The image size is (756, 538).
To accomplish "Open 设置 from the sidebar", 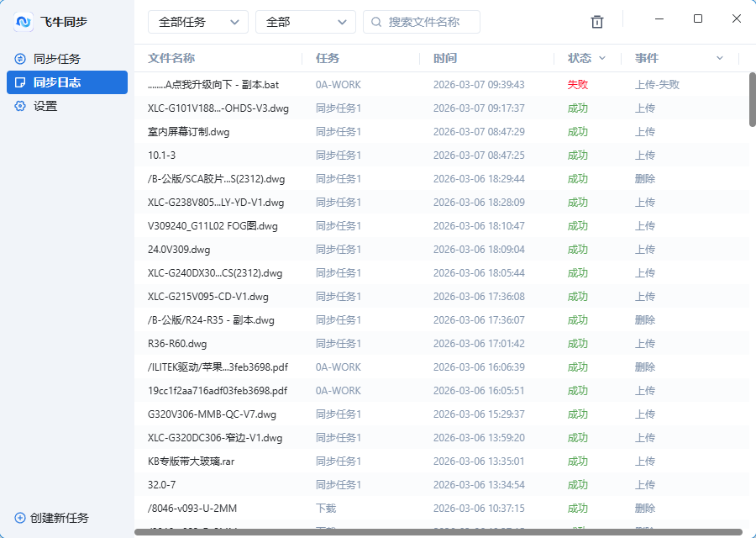I will pyautogui.click(x=67, y=106).
